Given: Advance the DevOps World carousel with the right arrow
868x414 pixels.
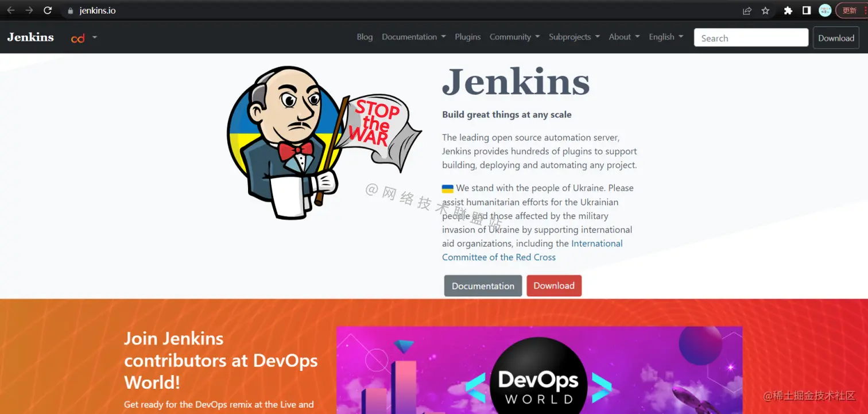Looking at the screenshot, I should [x=600, y=388].
